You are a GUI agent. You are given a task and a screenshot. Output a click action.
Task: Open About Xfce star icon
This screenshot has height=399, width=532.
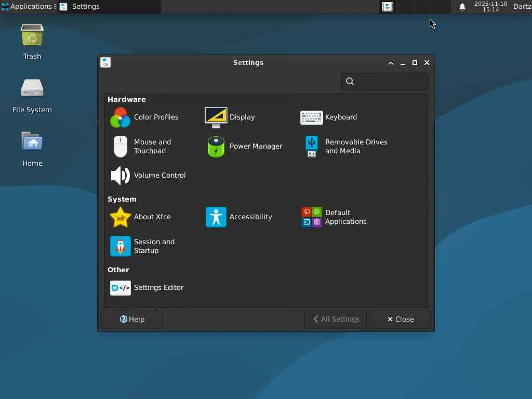tap(120, 217)
